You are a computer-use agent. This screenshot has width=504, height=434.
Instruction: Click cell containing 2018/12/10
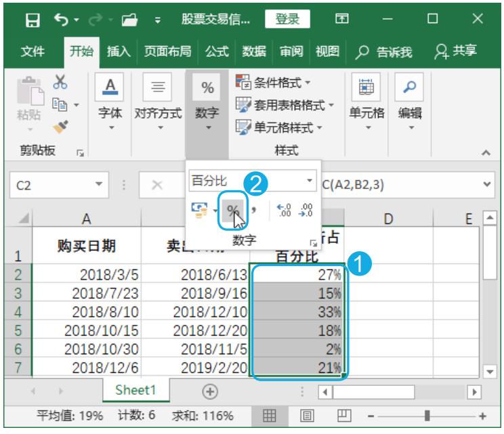(x=195, y=311)
